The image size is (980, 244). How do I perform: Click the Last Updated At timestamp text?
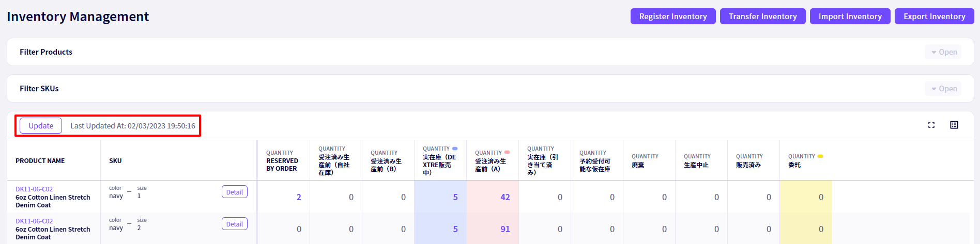click(133, 126)
